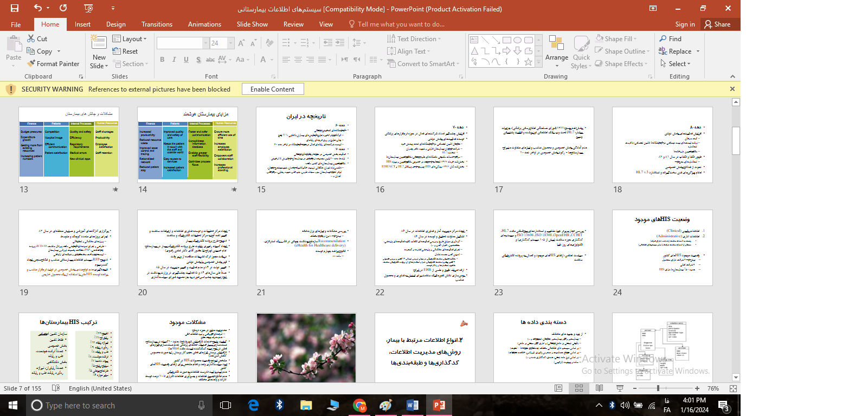Switch to Reading View in status bar

(x=599, y=388)
